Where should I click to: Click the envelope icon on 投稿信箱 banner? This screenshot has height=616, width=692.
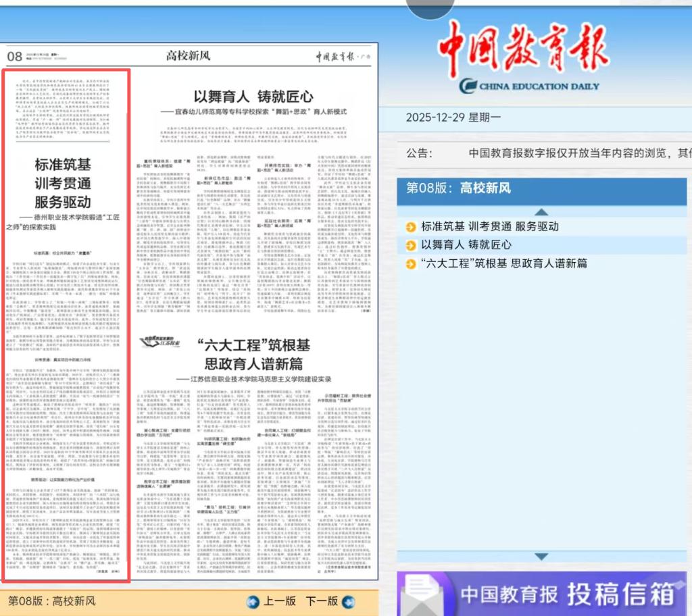(x=422, y=594)
